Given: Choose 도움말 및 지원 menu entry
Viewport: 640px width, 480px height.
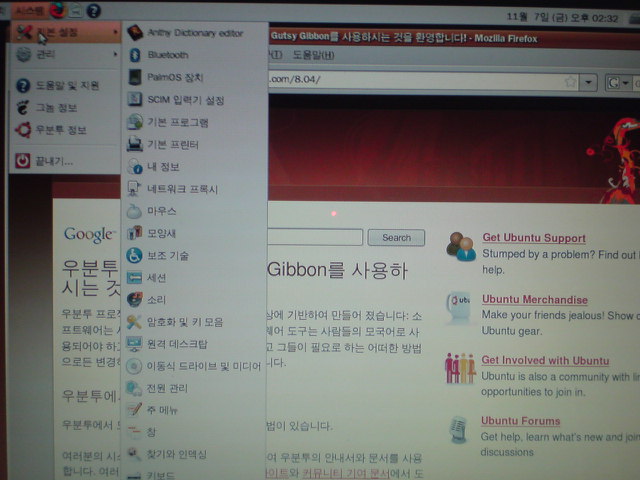Looking at the screenshot, I should [65, 85].
